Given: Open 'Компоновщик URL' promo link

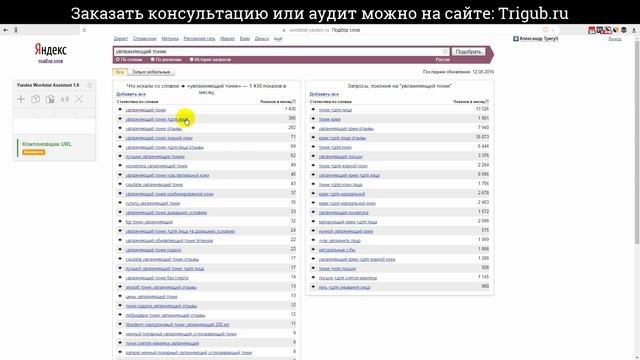Looking at the screenshot, I should [47, 144].
